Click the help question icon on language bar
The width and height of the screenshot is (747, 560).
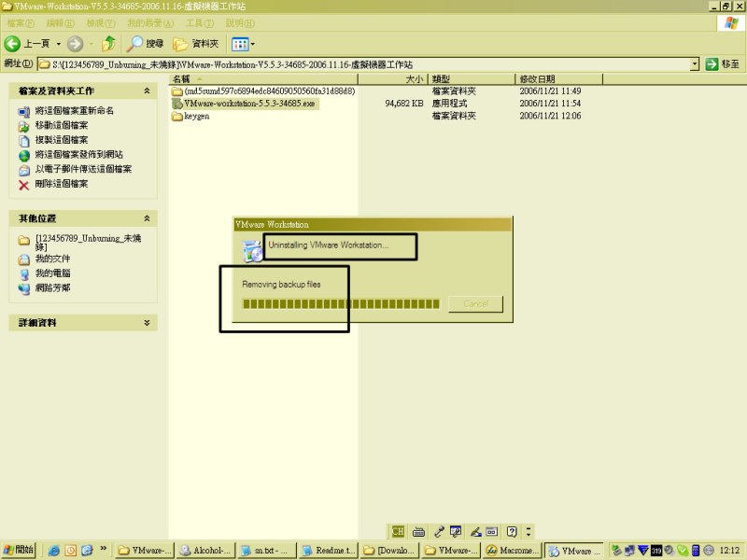[x=512, y=531]
